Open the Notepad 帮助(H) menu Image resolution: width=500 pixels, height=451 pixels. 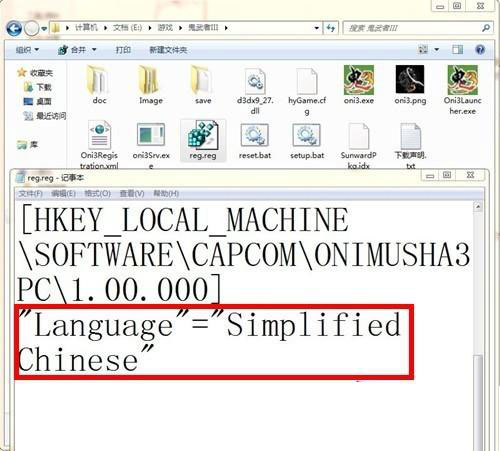click(x=166, y=194)
